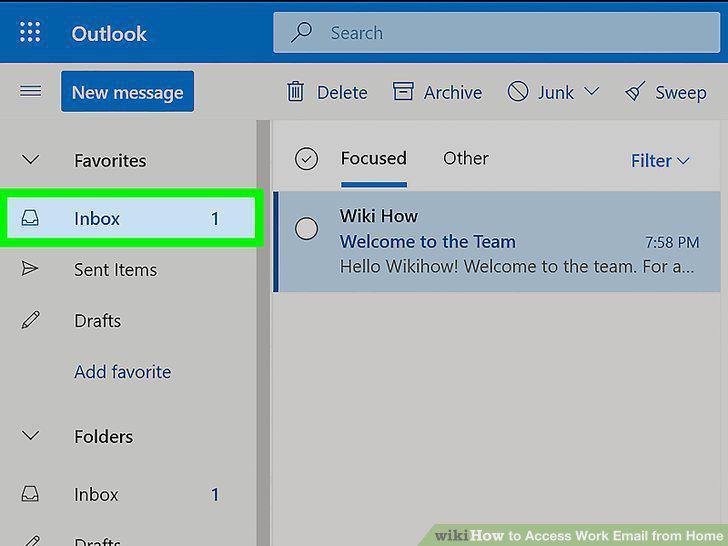Open the app launcher grid icon
The image size is (728, 546).
click(30, 32)
